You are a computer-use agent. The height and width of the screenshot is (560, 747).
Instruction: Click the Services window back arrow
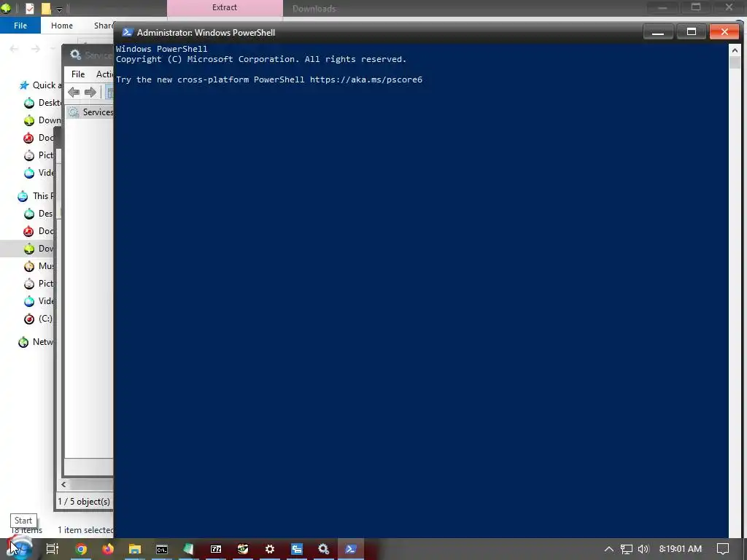[74, 92]
